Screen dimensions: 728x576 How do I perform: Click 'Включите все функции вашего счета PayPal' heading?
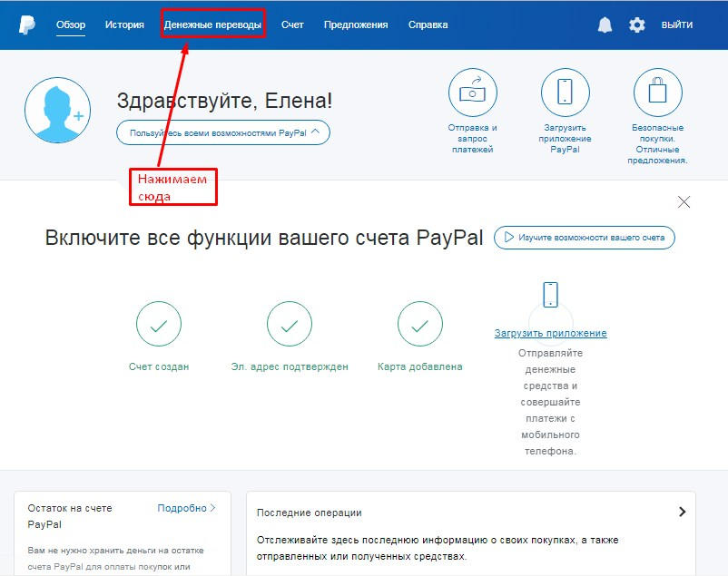pos(264,238)
